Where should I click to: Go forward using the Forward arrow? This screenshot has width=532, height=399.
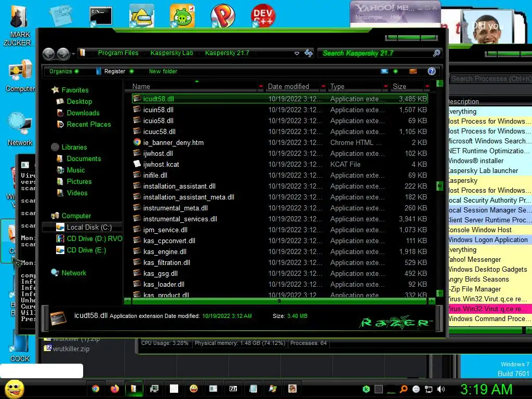[x=63, y=54]
